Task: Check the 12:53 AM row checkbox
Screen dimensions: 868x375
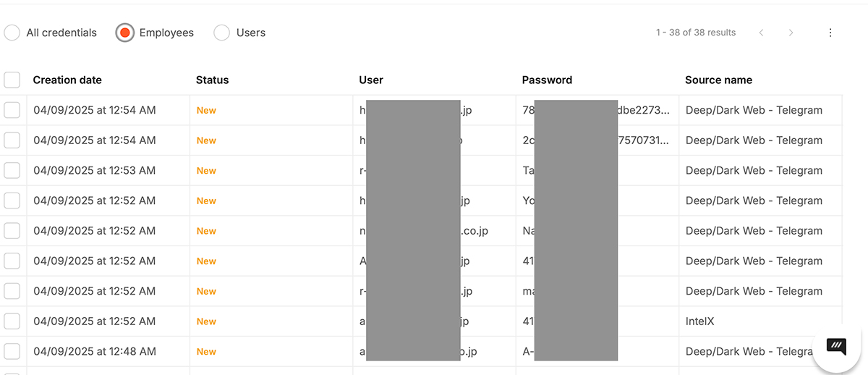Action: click(x=12, y=171)
